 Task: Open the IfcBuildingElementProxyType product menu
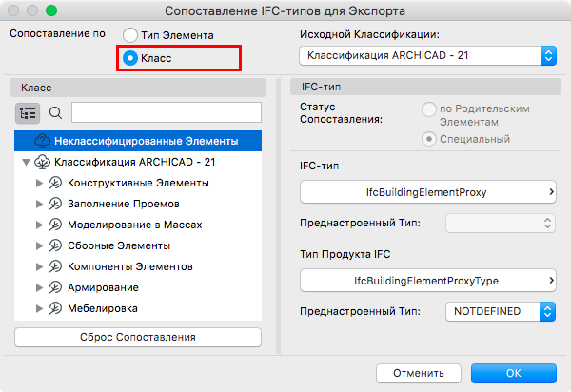(x=427, y=280)
